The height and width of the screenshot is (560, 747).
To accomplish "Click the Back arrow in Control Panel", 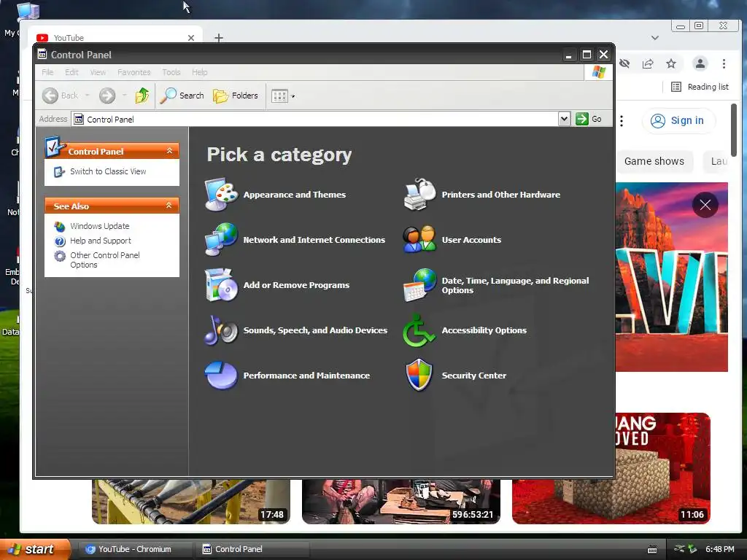I will (x=50, y=96).
